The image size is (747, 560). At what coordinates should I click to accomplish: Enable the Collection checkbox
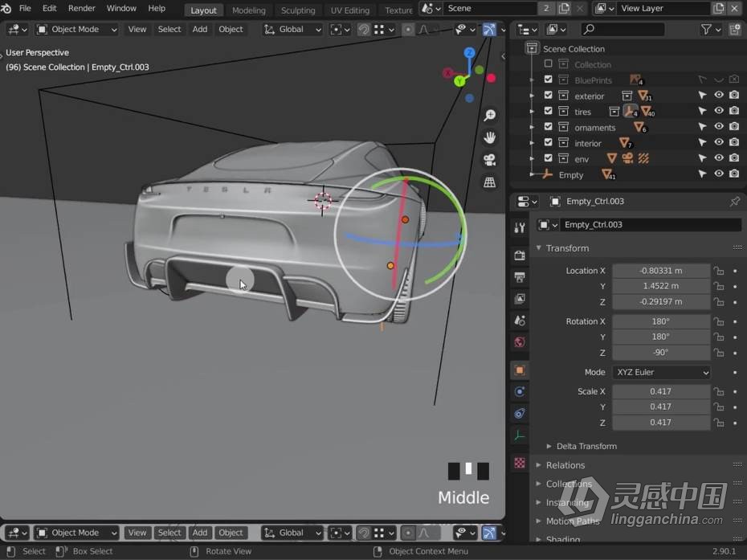[549, 63]
